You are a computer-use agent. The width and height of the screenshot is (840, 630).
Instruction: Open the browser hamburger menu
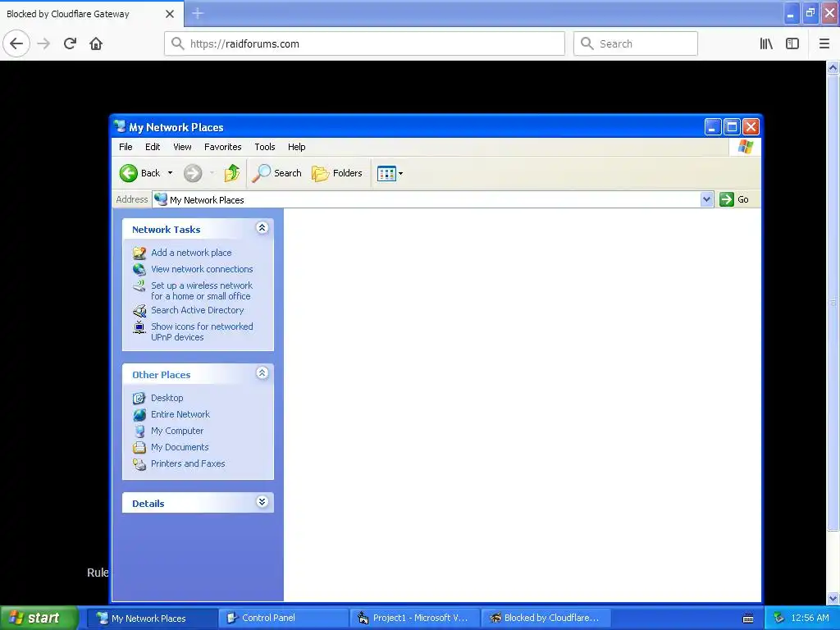(x=824, y=43)
